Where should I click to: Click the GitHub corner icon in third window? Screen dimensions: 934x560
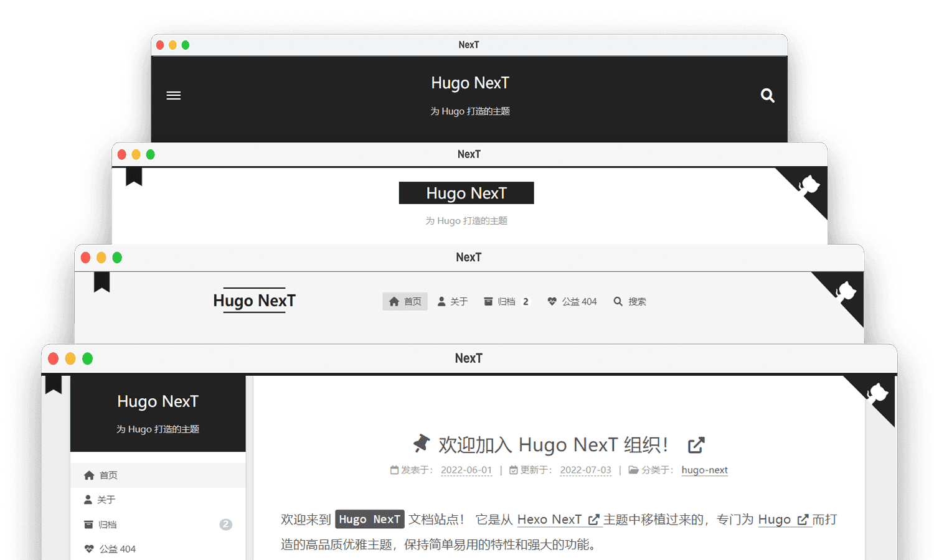(846, 292)
